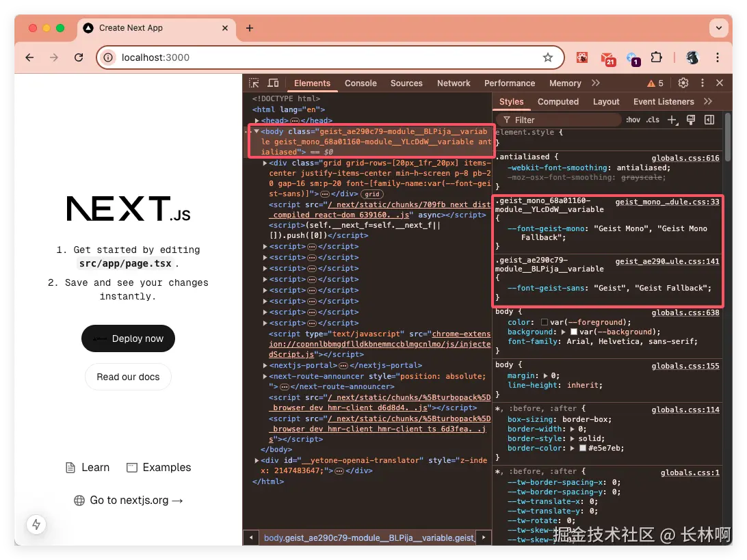Expand the next-route-announcer element
The image size is (747, 560).
coord(265,376)
